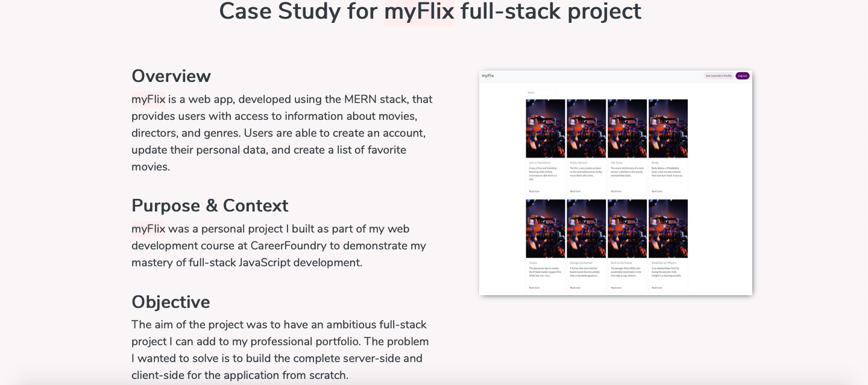Click the Back to the Future poster

(627, 229)
